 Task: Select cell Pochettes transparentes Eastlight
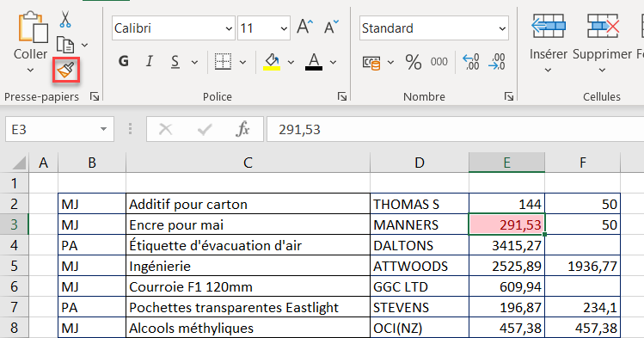pyautogui.click(x=248, y=307)
